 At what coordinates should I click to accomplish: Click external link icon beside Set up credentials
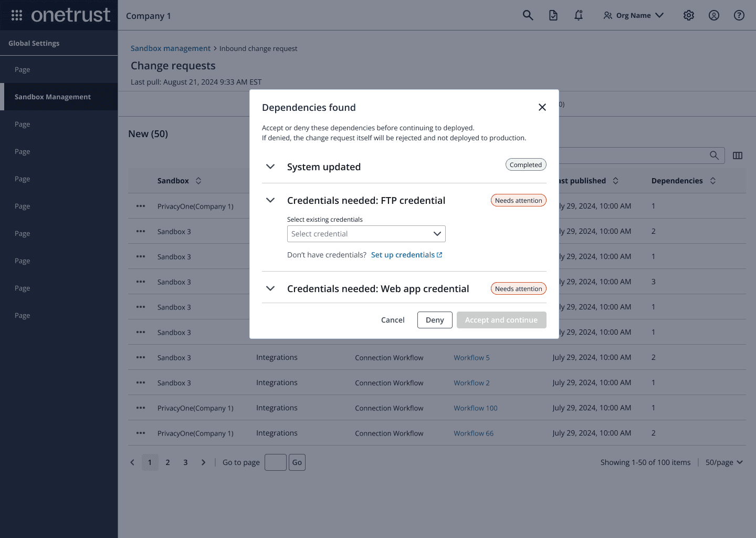pyautogui.click(x=439, y=255)
